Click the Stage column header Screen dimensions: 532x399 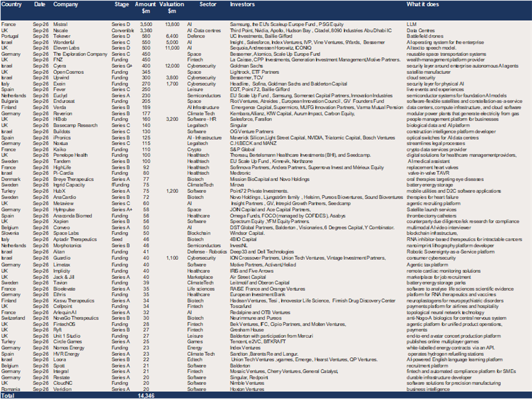tap(121, 4)
